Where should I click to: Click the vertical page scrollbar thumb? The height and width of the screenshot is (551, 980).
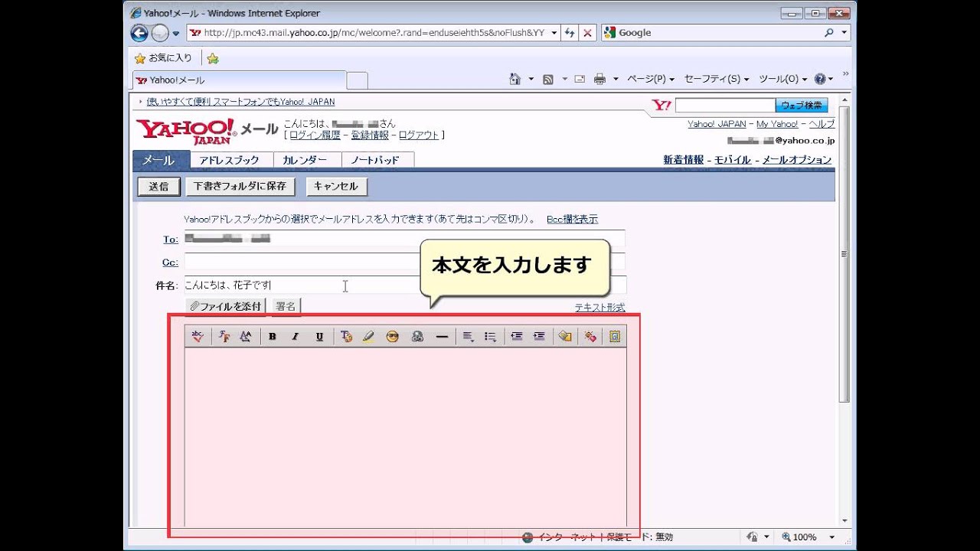[844, 255]
